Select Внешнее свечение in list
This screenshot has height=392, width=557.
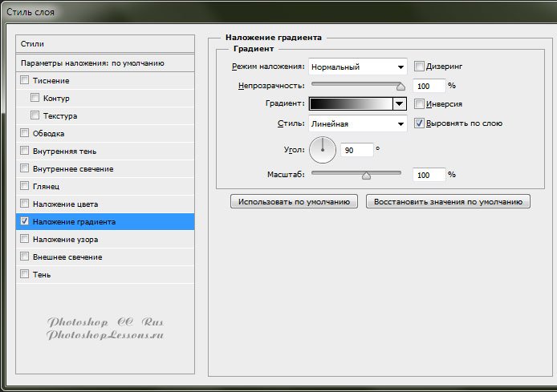pyautogui.click(x=67, y=257)
